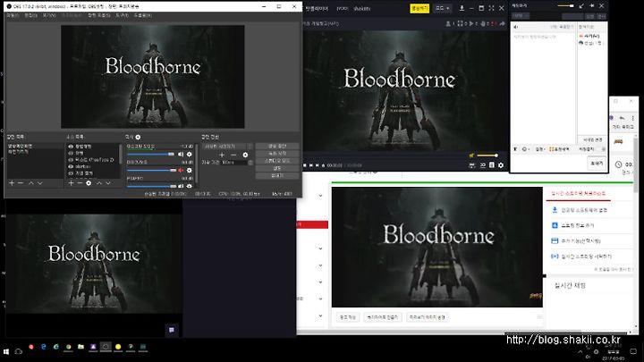This screenshot has width=644, height=362.
Task: Toggle visibility of the fourth source in OBS list
Action: [x=71, y=166]
